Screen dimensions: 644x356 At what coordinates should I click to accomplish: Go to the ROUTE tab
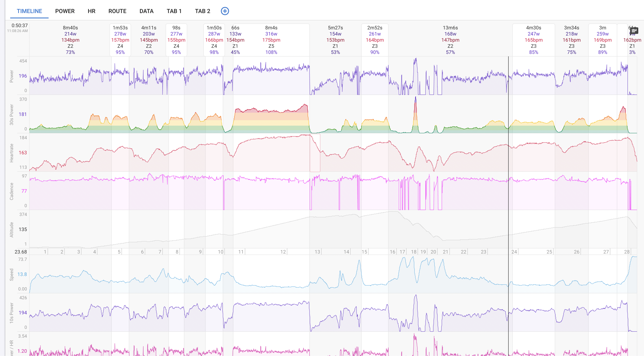click(x=117, y=11)
